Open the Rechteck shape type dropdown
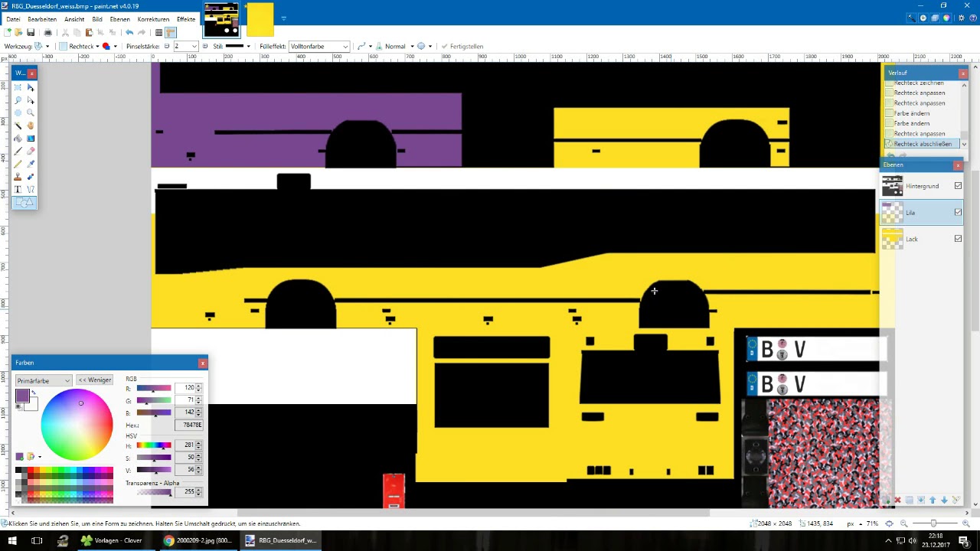Image resolution: width=980 pixels, height=551 pixels. 80,47
